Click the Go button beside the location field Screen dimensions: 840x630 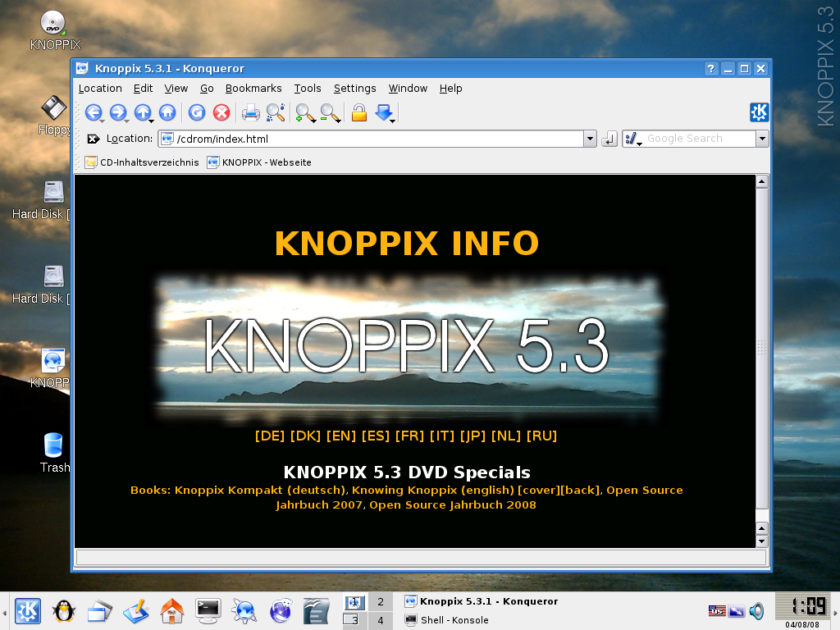[609, 139]
